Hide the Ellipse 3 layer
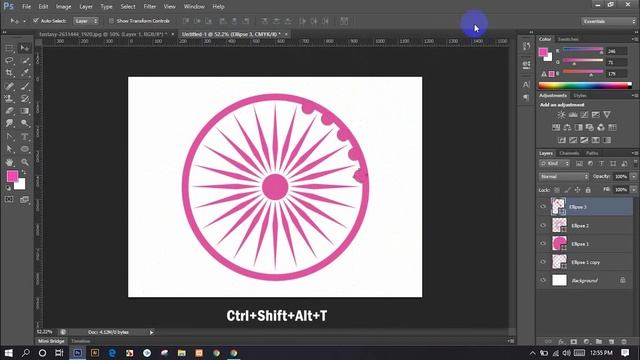 (x=543, y=207)
